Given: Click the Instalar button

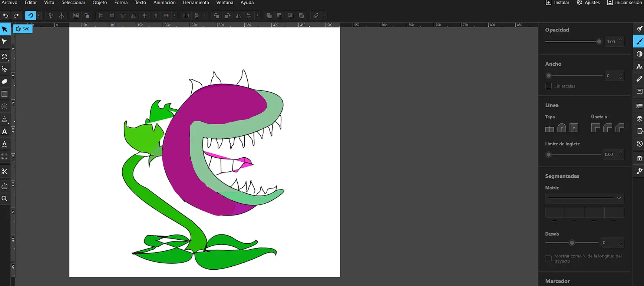Looking at the screenshot, I should [558, 3].
